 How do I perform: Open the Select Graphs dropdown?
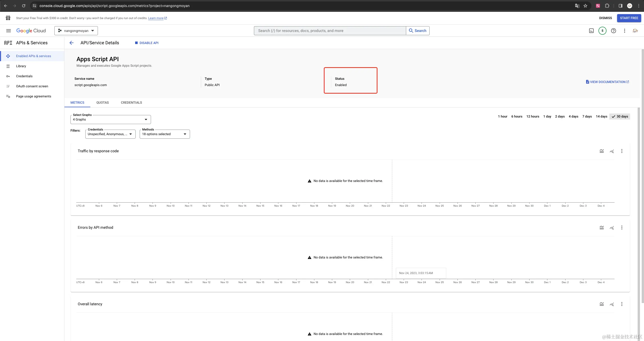tap(111, 120)
